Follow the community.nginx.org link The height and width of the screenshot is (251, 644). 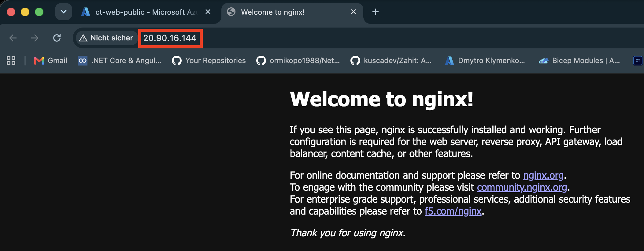click(522, 187)
